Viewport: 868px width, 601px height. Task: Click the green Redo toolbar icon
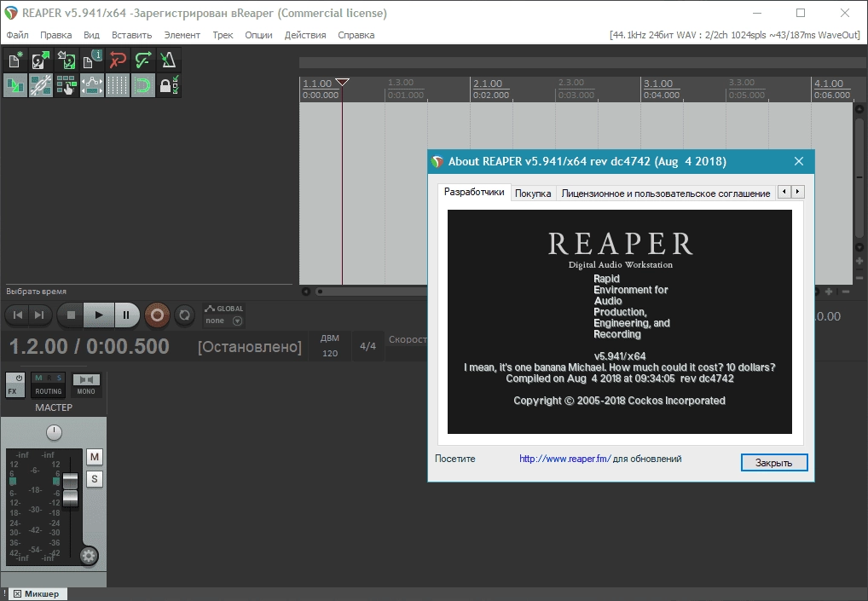click(x=143, y=60)
